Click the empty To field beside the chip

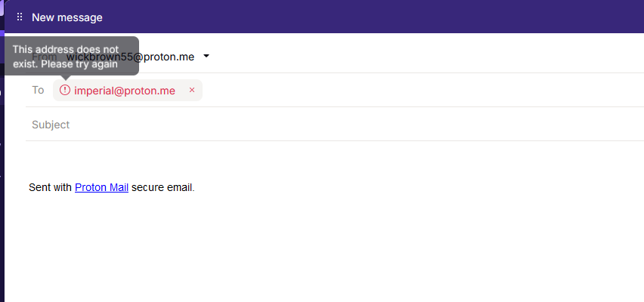pyautogui.click(x=423, y=91)
